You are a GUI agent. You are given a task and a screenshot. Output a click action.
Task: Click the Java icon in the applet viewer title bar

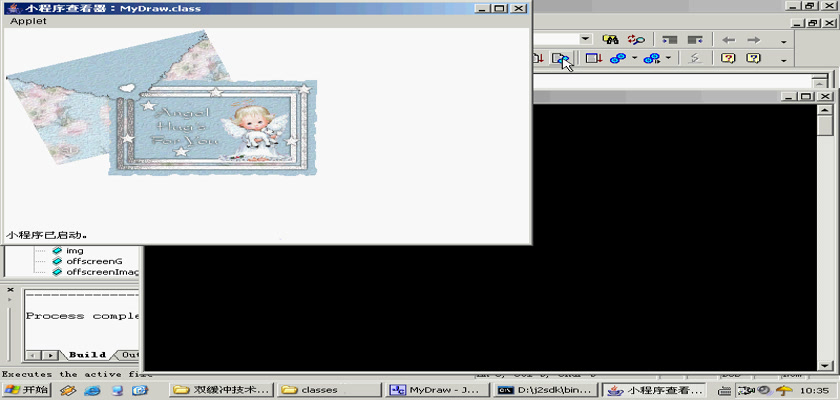[12, 8]
